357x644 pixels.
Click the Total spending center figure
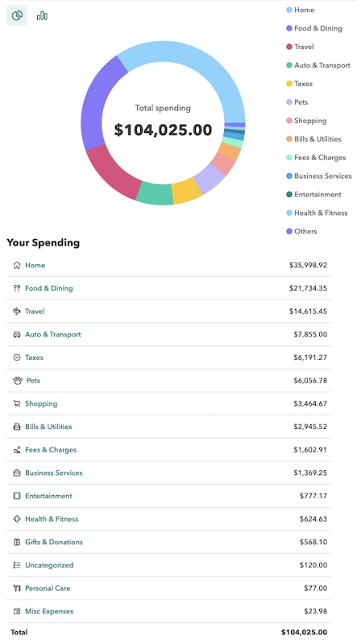(x=163, y=130)
